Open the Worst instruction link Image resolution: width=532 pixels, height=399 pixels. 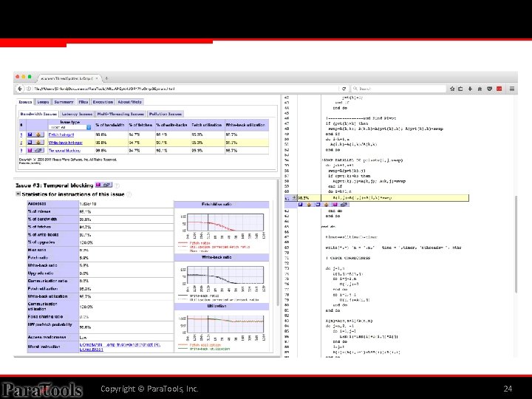pyautogui.click(x=120, y=347)
